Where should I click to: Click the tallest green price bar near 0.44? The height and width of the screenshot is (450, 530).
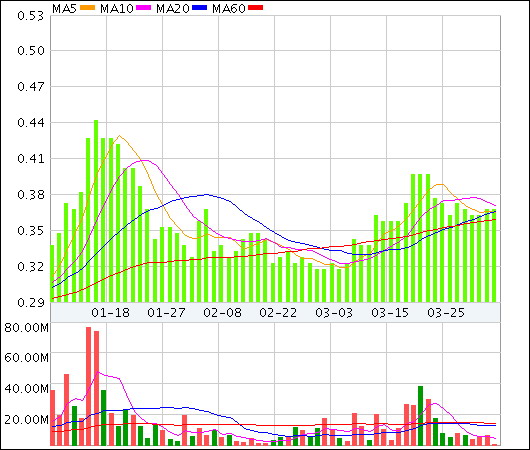[96, 211]
